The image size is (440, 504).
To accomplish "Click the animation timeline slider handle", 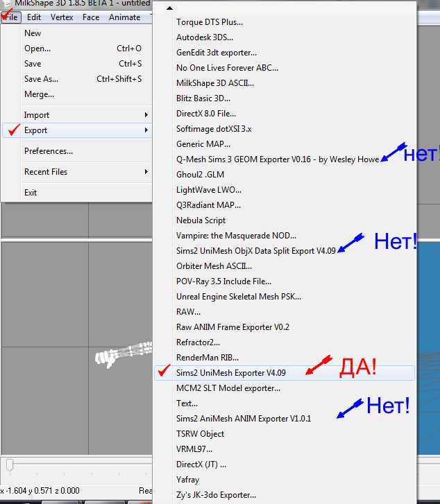I will pos(10,465).
